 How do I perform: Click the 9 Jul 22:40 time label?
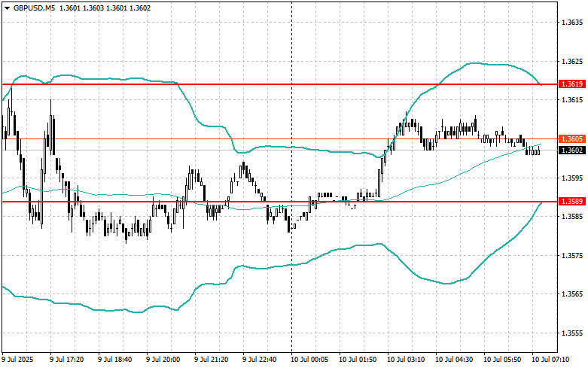(260, 360)
